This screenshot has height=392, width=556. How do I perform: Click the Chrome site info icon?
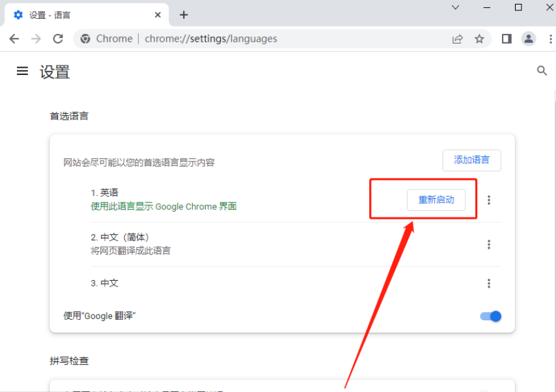pyautogui.click(x=85, y=38)
